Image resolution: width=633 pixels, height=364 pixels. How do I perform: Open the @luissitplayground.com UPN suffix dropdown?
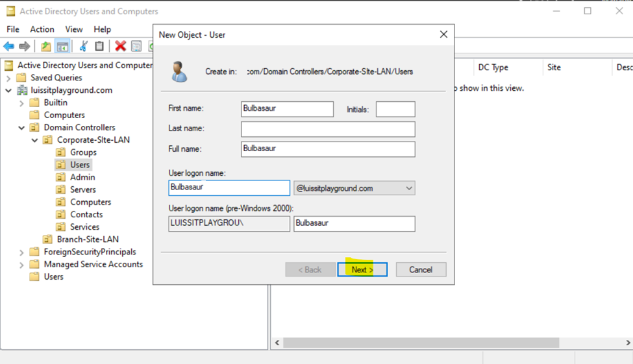point(354,188)
